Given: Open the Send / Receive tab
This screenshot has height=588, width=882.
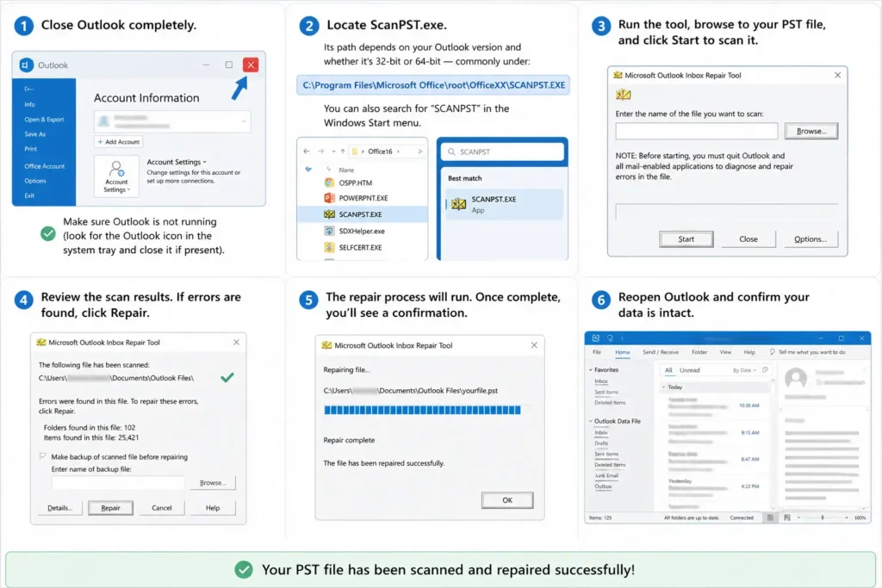Looking at the screenshot, I should tap(661, 352).
